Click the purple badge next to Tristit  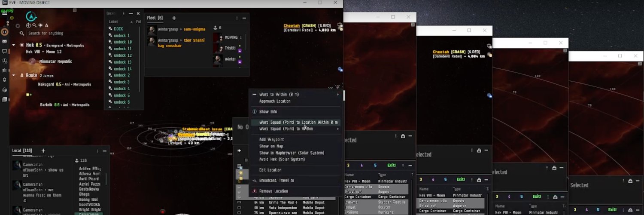point(240,51)
